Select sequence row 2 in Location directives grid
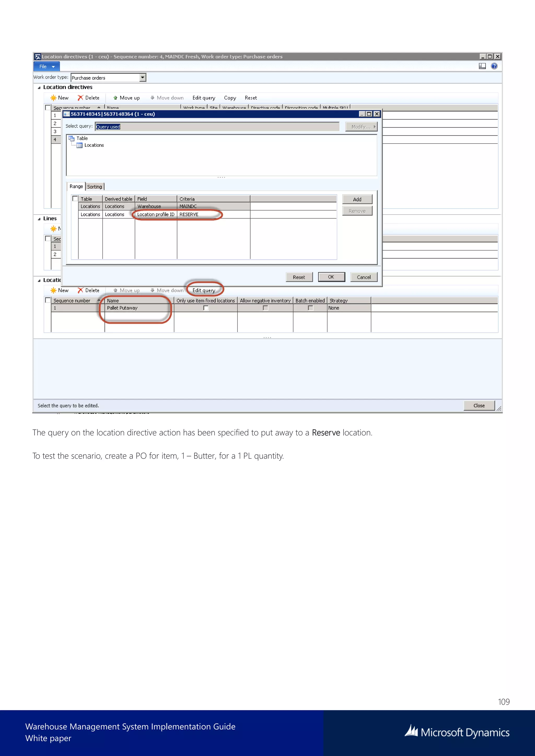The image size is (535, 756). pyautogui.click(x=56, y=123)
